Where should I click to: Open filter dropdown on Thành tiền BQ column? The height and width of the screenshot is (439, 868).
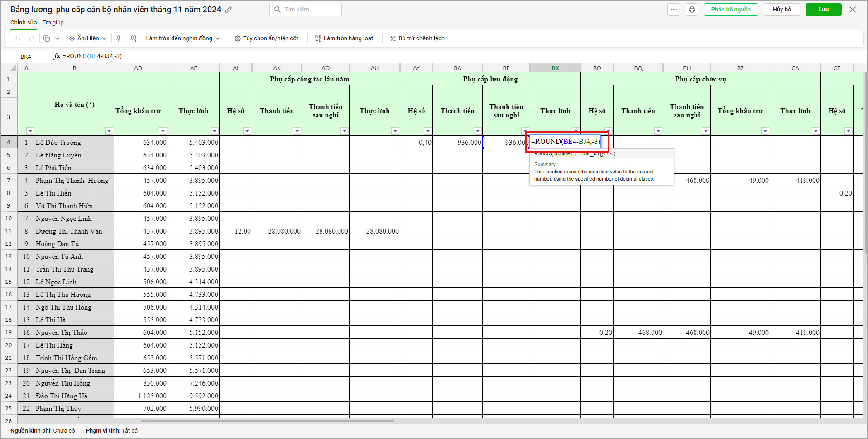pyautogui.click(x=658, y=131)
